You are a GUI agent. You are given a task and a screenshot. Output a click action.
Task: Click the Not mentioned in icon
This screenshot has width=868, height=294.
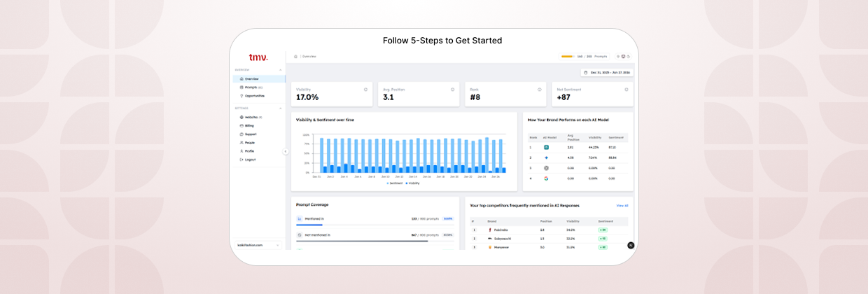(300, 235)
